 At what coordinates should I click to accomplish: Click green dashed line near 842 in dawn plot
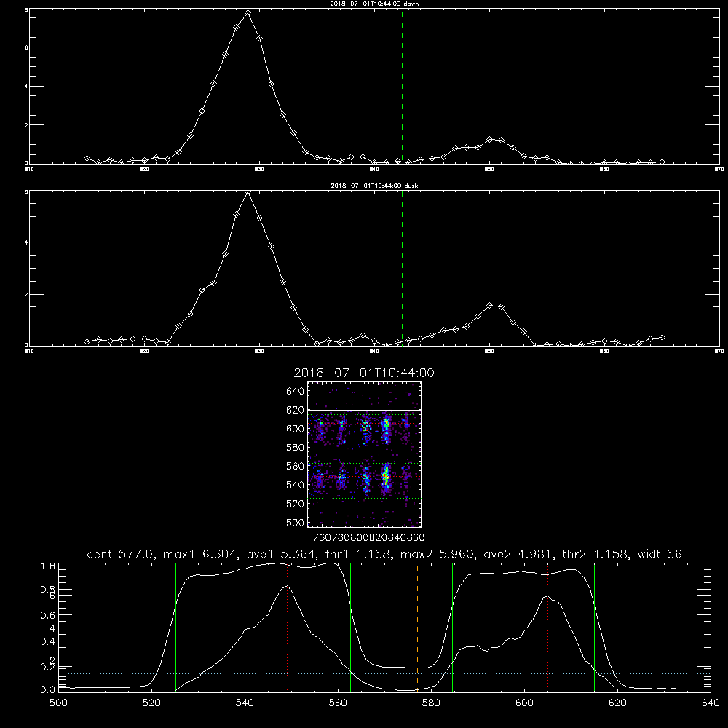pos(402,87)
